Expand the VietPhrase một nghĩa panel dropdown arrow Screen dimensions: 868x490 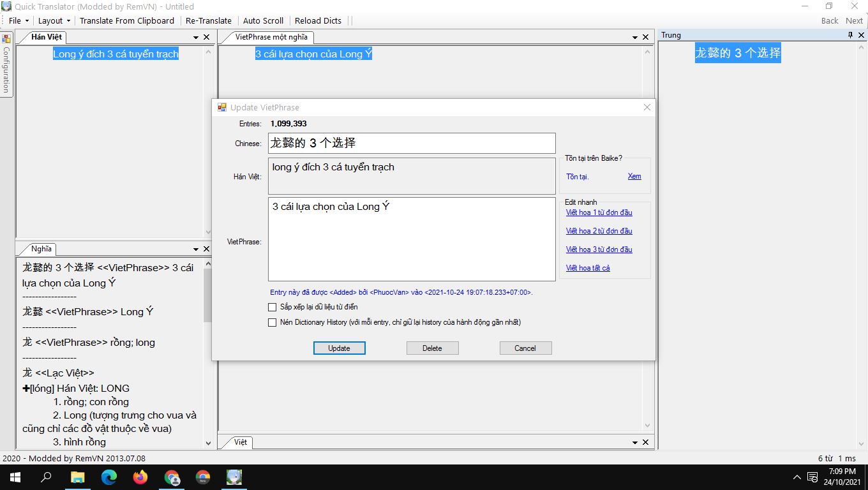pyautogui.click(x=635, y=37)
